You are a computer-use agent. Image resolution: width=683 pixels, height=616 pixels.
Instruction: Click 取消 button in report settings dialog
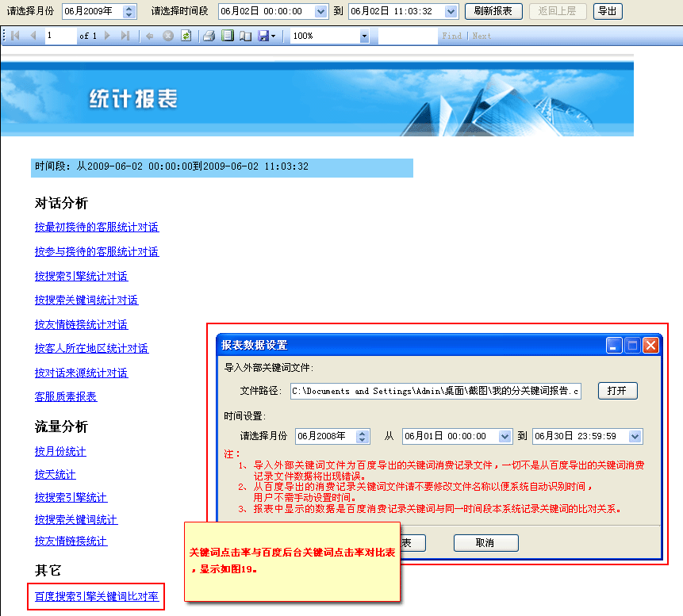(485, 543)
